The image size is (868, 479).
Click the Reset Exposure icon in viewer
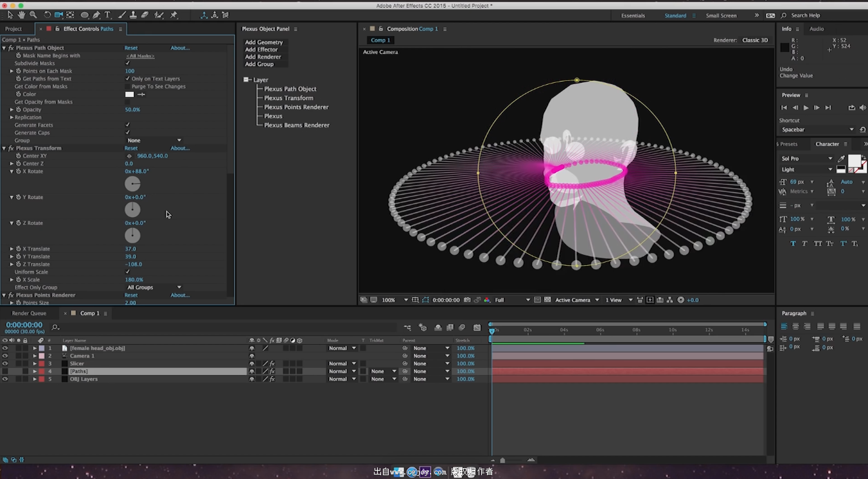coord(680,300)
